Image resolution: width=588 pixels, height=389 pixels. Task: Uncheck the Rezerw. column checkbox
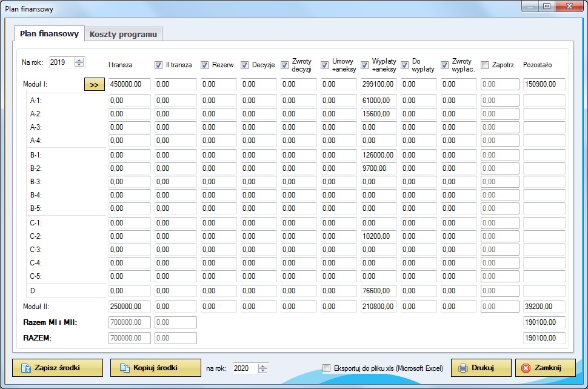click(204, 65)
